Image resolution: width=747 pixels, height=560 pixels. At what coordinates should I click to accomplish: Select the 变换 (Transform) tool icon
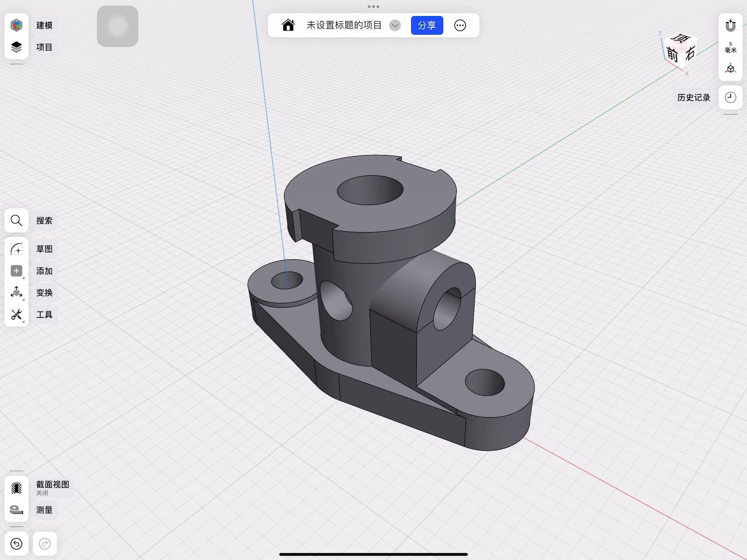[16, 292]
